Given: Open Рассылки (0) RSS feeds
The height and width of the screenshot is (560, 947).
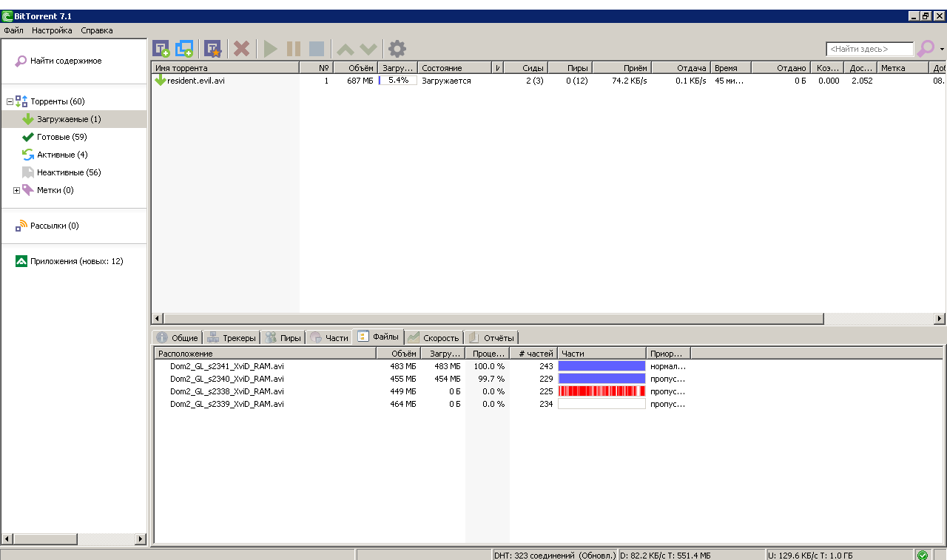Looking at the screenshot, I should (x=54, y=226).
